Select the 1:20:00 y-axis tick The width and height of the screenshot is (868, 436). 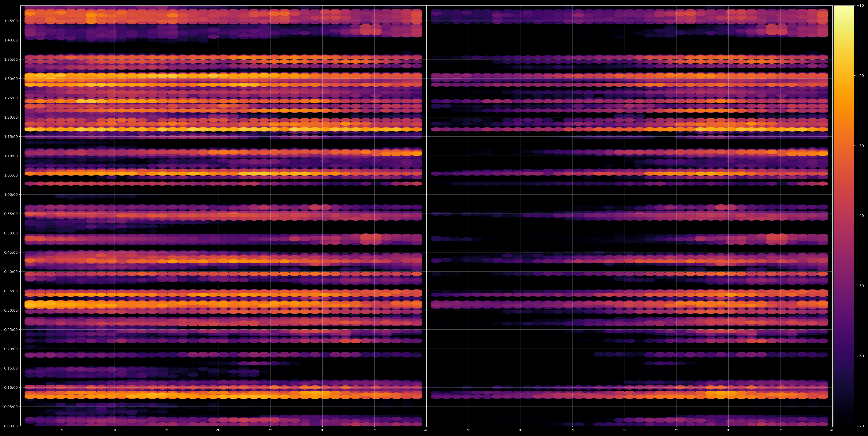(x=11, y=117)
